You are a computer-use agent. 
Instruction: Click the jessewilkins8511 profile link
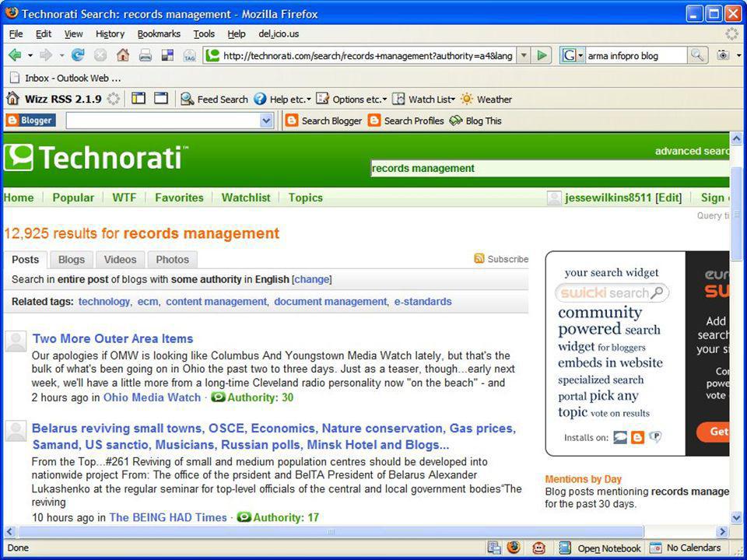(608, 198)
